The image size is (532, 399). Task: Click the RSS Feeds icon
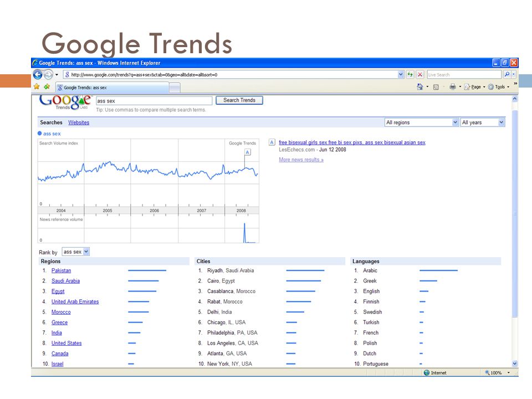[x=436, y=87]
